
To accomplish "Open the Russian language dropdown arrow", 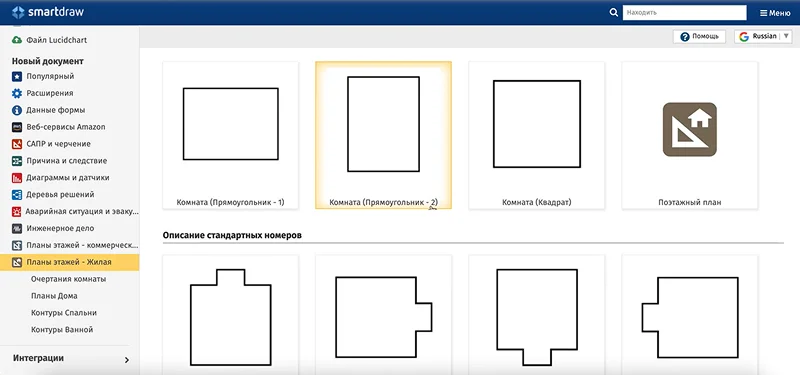I will (786, 36).
